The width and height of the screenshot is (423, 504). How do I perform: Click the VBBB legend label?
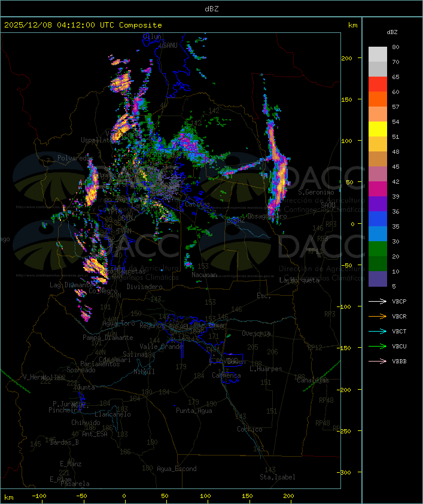(399, 361)
